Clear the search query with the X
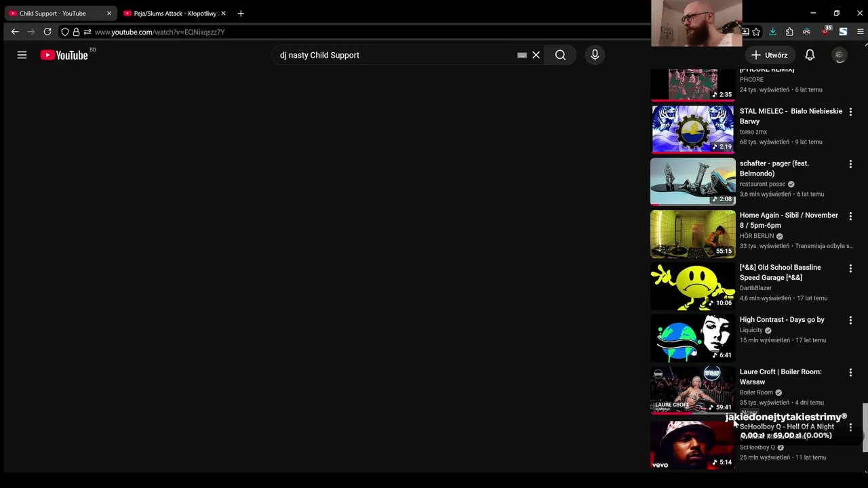 (536, 55)
